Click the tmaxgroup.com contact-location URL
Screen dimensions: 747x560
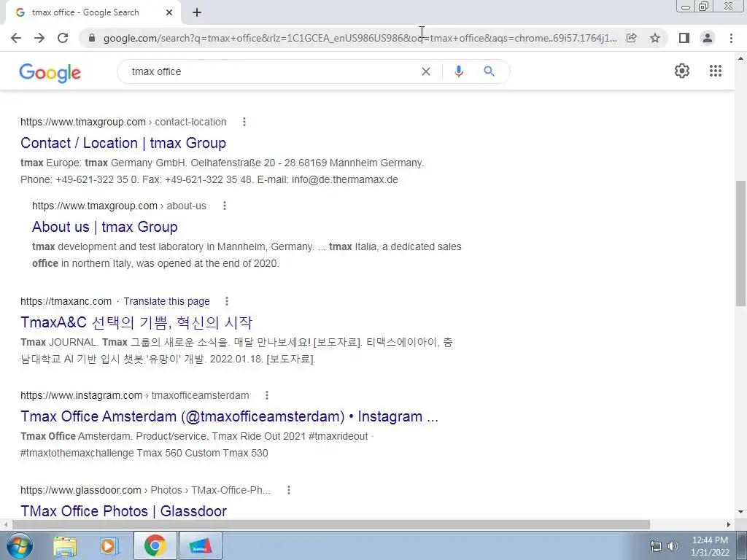pyautogui.click(x=123, y=122)
